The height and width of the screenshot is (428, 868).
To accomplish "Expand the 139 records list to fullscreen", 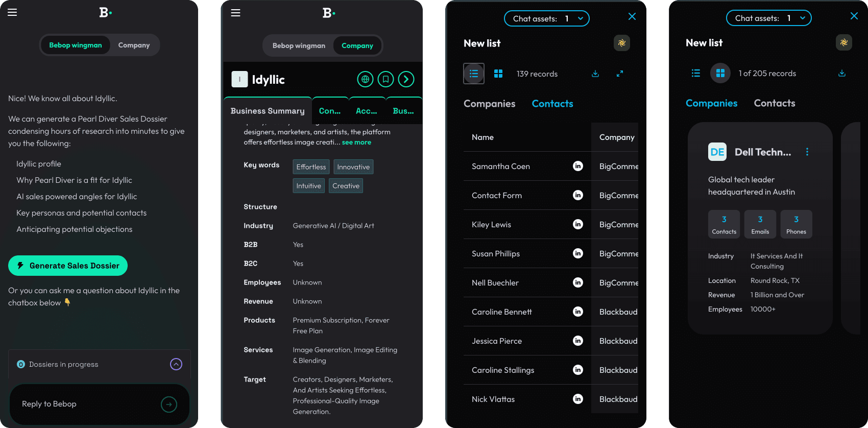I will 620,74.
